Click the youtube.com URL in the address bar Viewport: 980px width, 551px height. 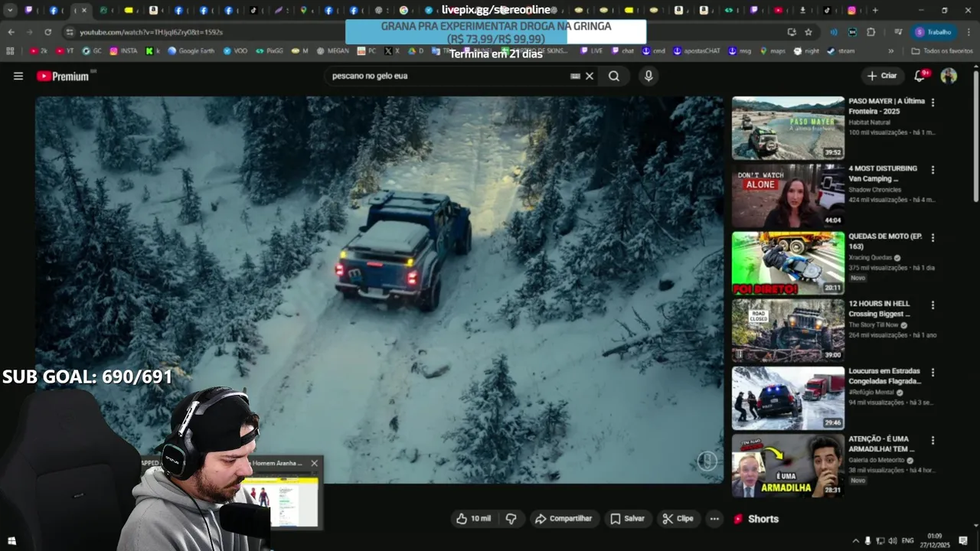click(x=151, y=32)
